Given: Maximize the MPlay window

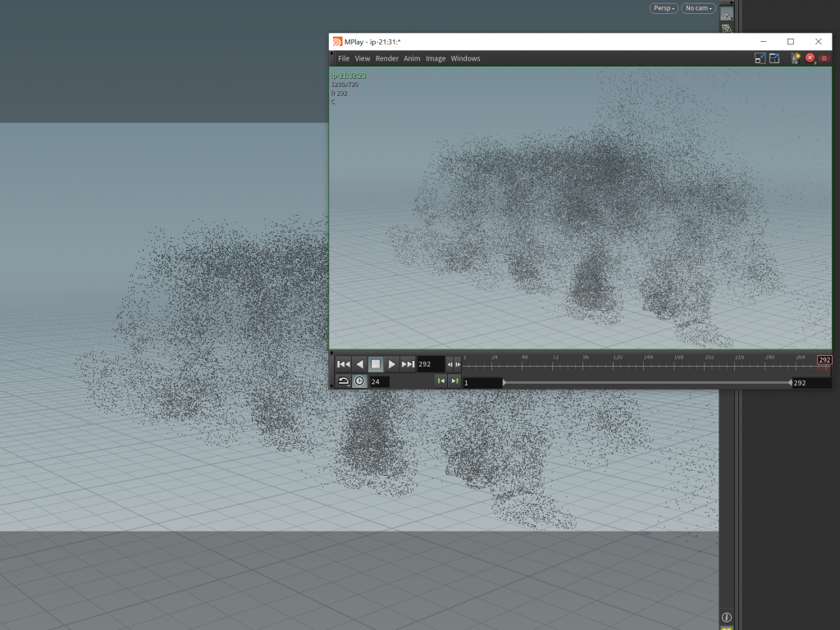Looking at the screenshot, I should tap(790, 41).
